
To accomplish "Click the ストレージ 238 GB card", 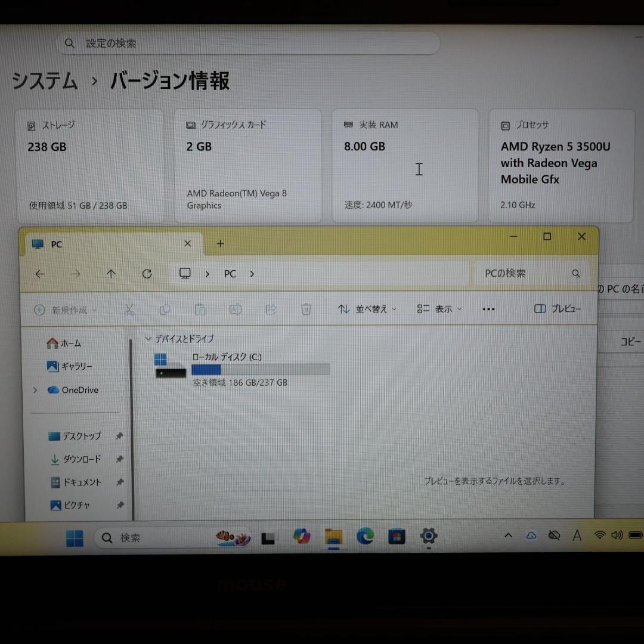I will pyautogui.click(x=91, y=166).
